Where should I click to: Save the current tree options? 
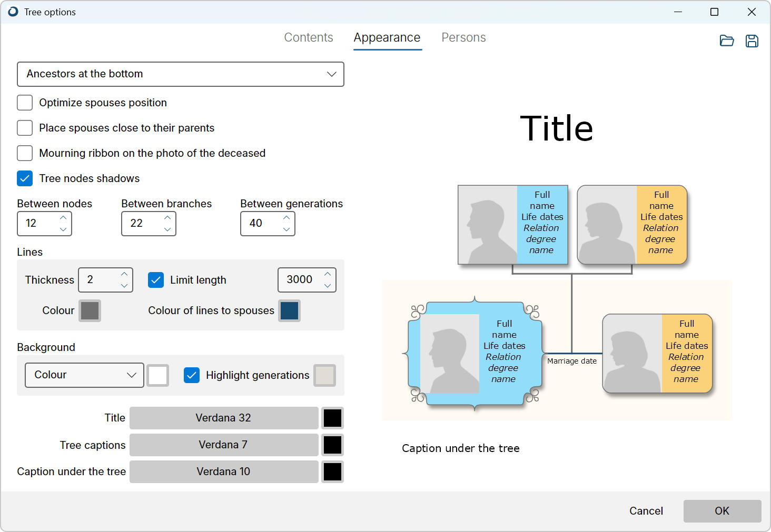[x=752, y=41]
